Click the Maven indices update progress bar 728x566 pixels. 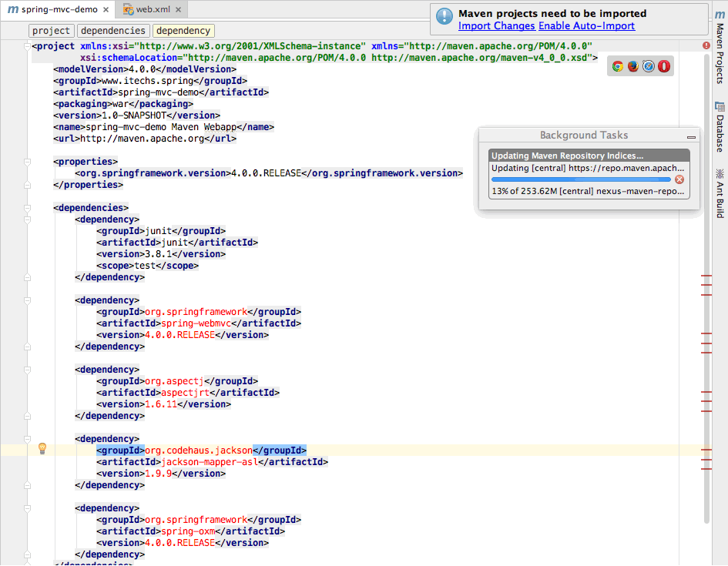pos(581,179)
